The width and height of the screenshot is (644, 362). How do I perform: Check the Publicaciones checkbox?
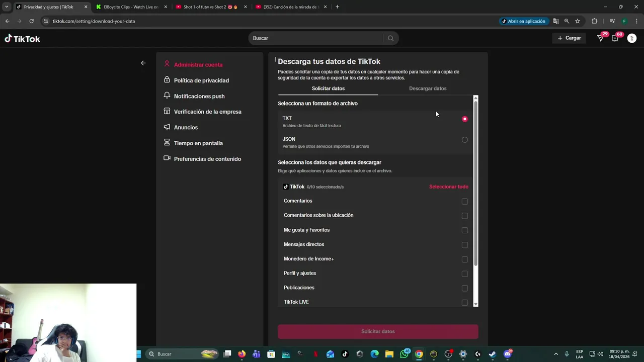464,288
